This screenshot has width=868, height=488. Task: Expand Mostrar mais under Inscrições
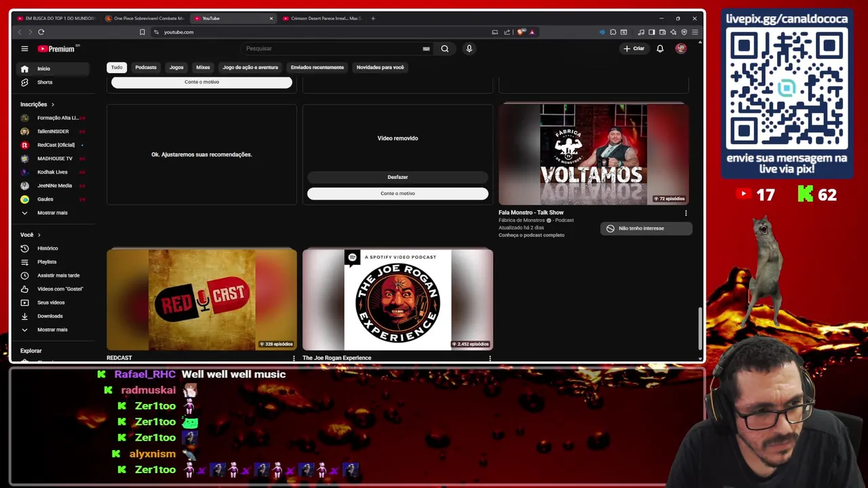[x=54, y=213]
